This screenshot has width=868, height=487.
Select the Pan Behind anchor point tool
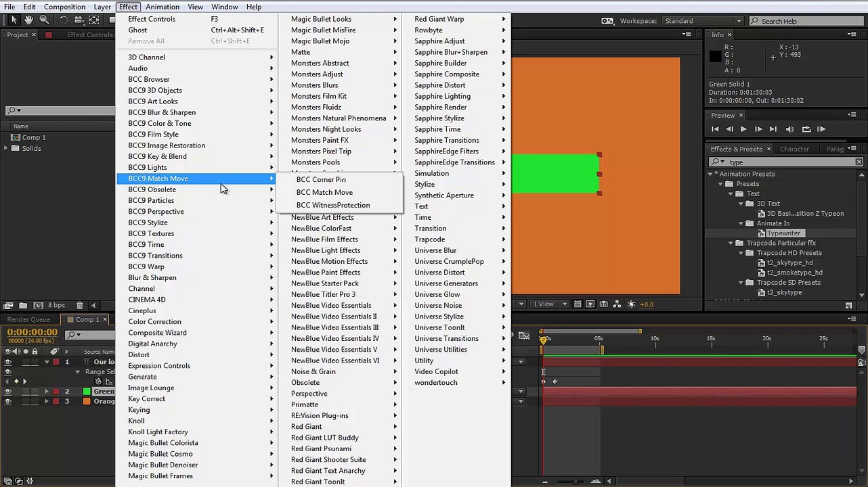[95, 20]
